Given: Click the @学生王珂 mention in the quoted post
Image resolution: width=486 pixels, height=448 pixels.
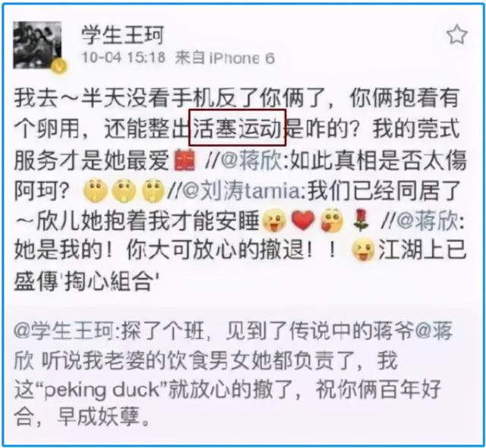Looking at the screenshot, I should (64, 332).
